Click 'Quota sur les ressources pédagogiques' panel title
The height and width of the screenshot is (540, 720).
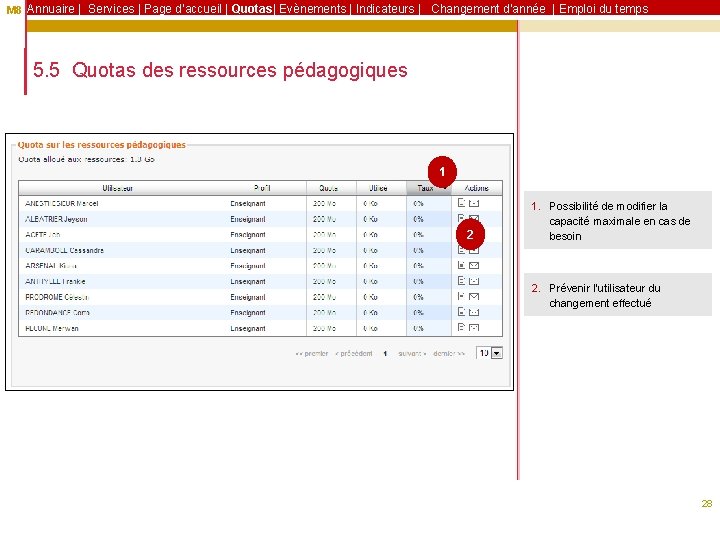pyautogui.click(x=101, y=145)
